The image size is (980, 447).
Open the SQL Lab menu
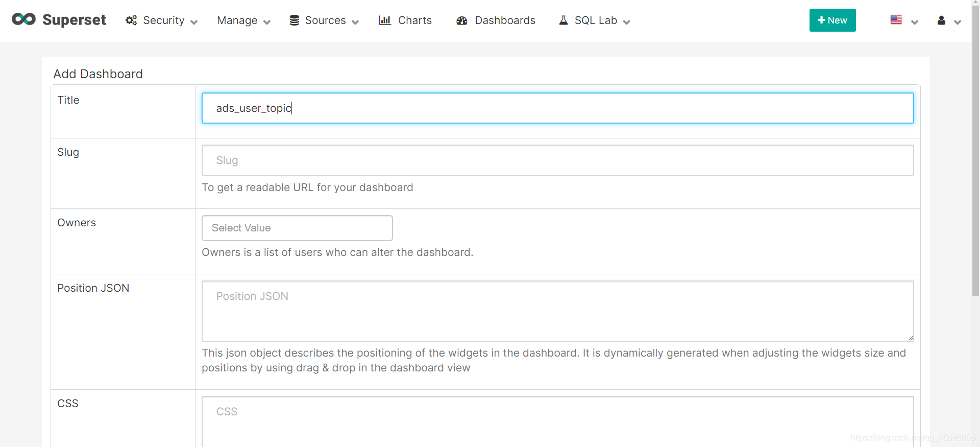click(x=595, y=20)
